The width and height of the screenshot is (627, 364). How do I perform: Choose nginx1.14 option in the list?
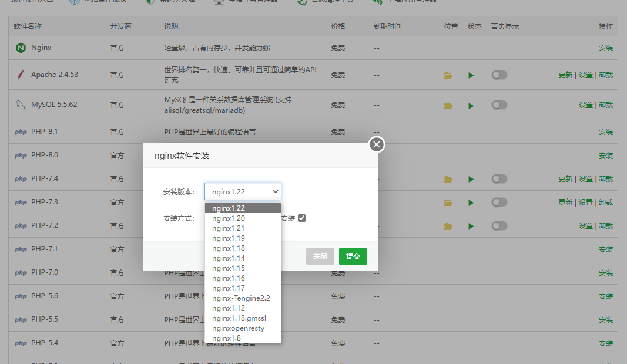click(x=243, y=258)
